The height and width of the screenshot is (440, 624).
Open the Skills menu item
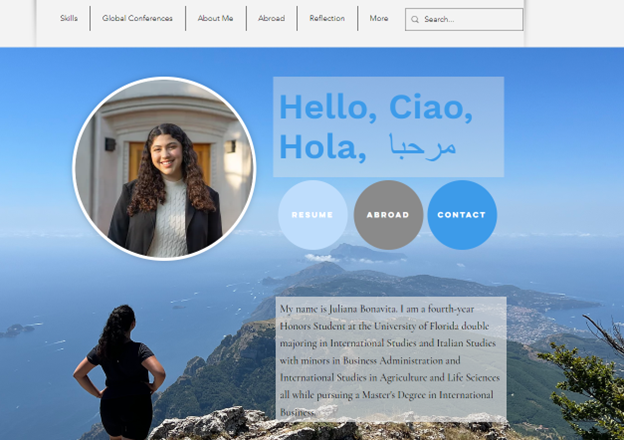tap(69, 18)
